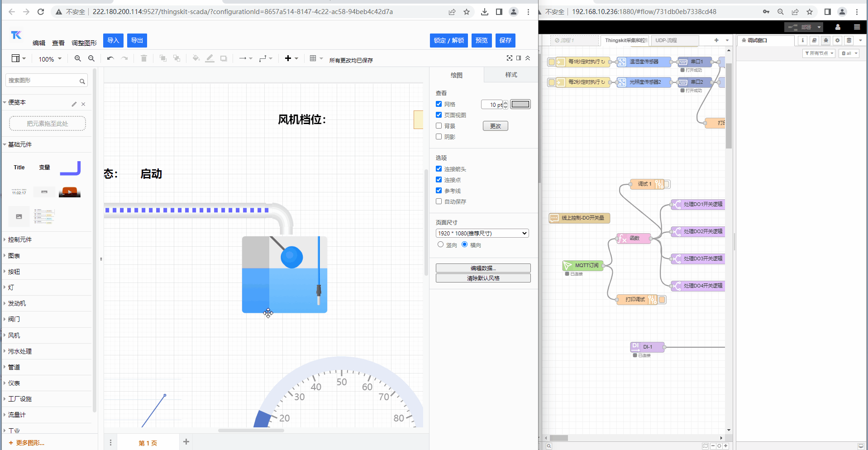Viewport: 868px width, 450px height.
Task: Click the Node-RED user account icon
Action: (838, 27)
